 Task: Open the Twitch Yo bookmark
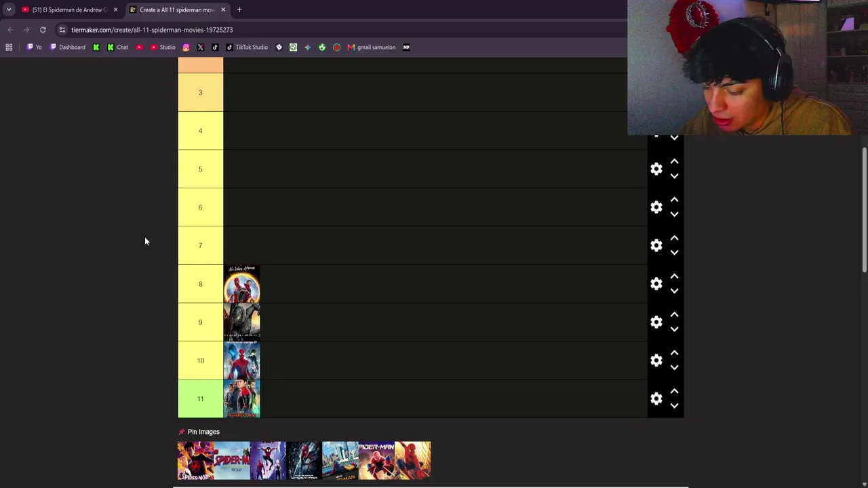coord(34,47)
